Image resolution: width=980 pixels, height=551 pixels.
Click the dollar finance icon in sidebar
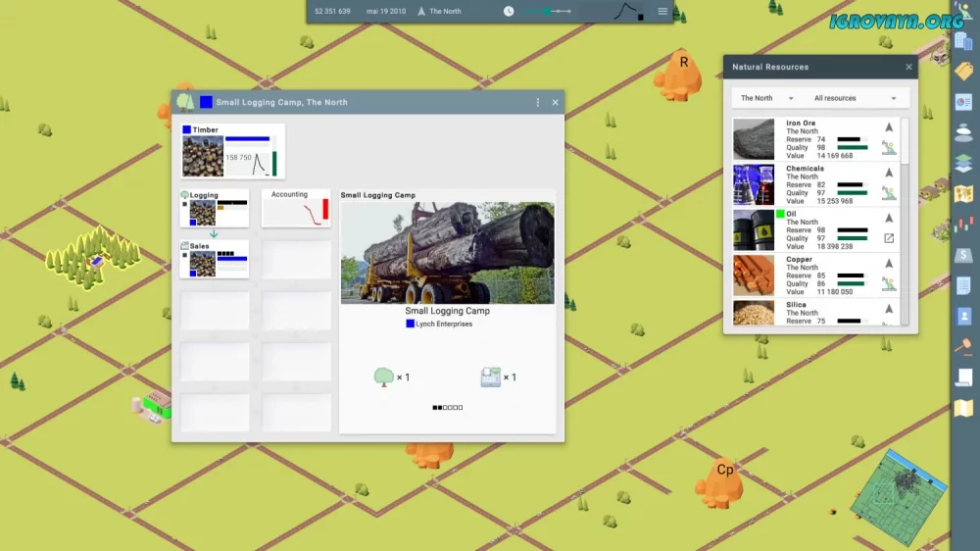coord(963,255)
